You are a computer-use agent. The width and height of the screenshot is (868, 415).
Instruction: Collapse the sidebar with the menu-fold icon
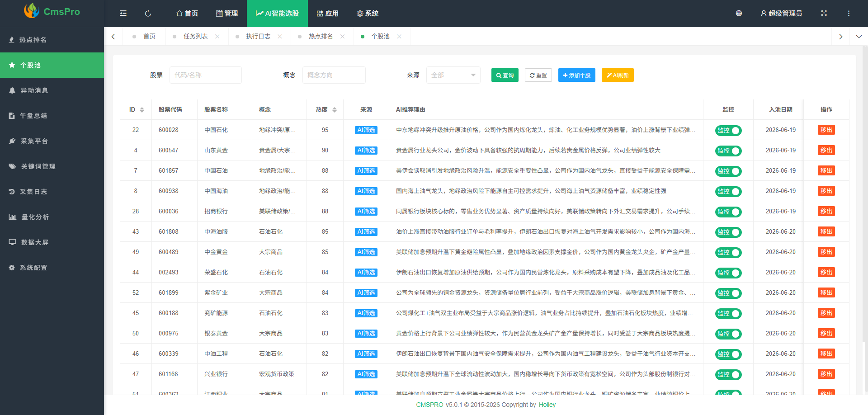[123, 14]
